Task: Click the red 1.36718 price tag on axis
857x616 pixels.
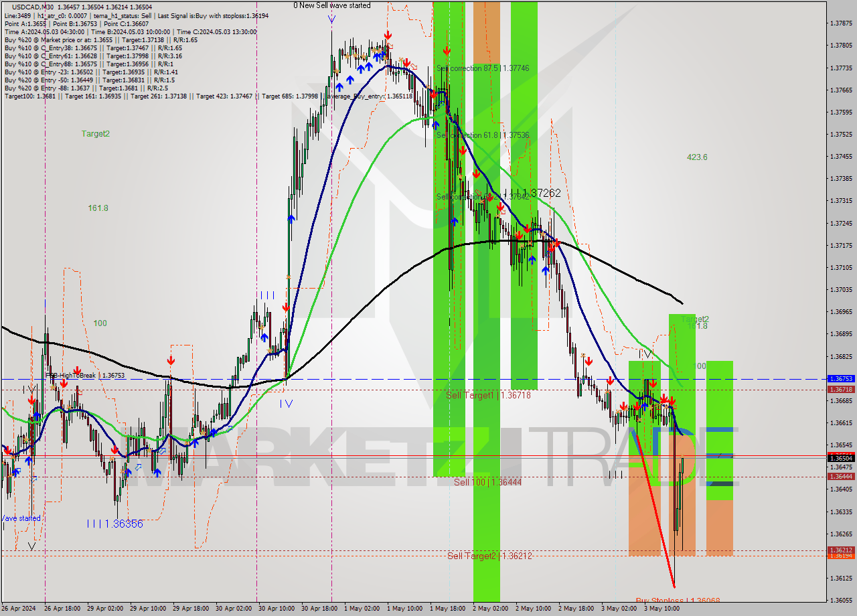Action: (840, 389)
